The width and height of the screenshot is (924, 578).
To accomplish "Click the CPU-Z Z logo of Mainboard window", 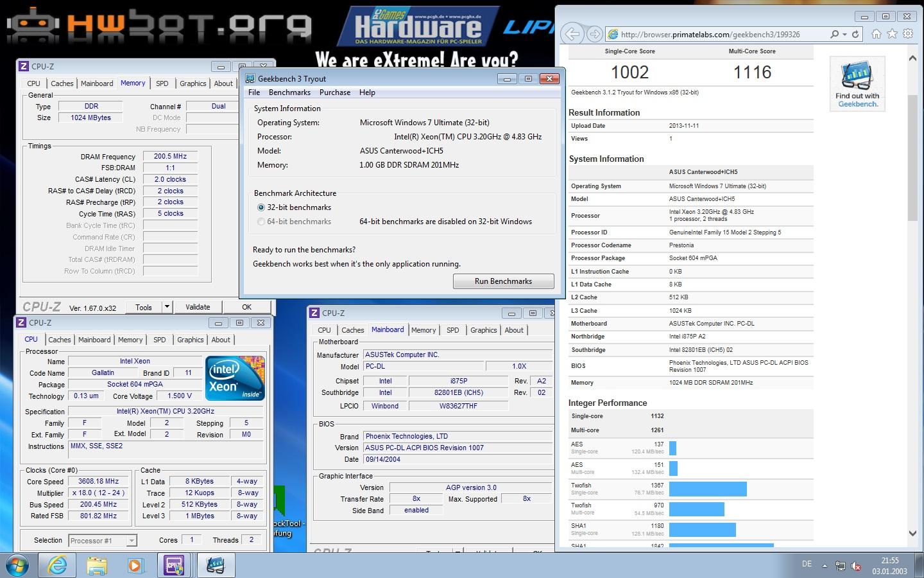I will [314, 313].
